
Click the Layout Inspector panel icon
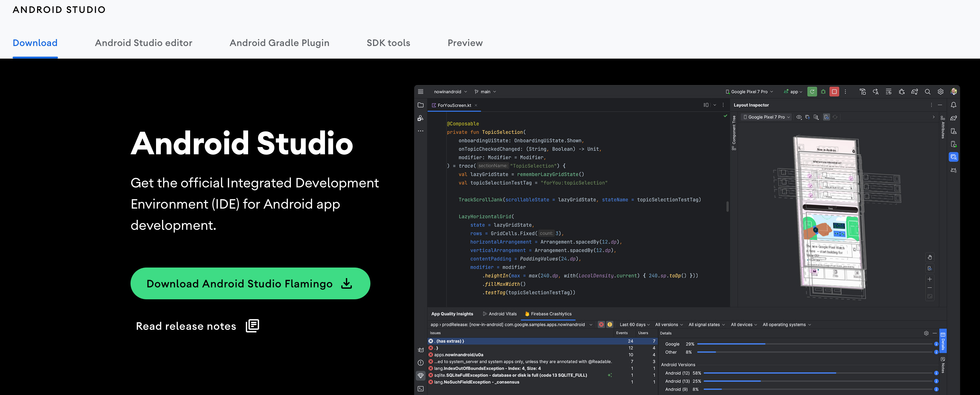pos(953,158)
